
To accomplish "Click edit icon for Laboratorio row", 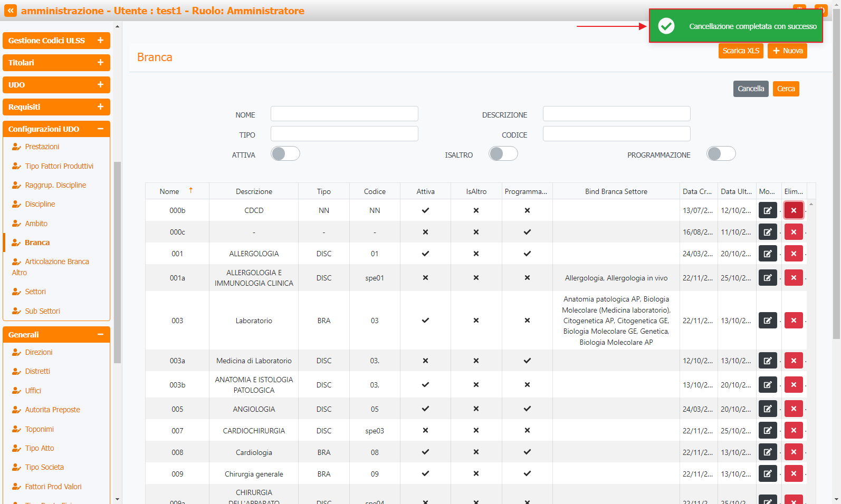I will 767,321.
